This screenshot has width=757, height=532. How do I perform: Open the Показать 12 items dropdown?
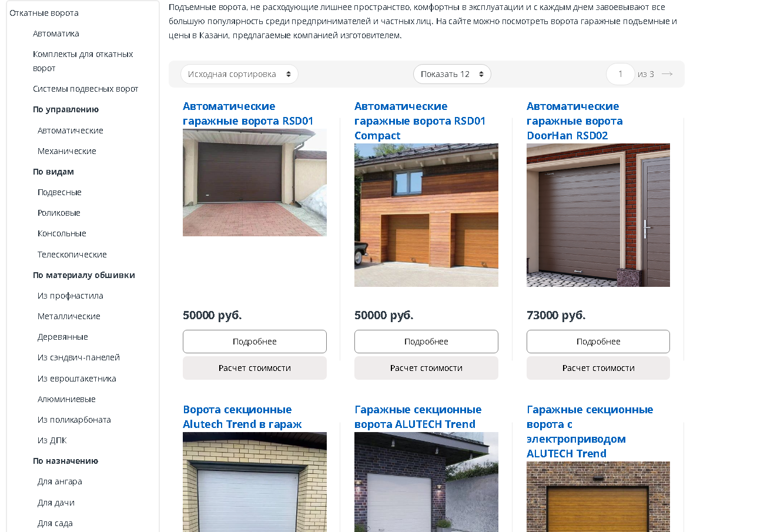pos(452,74)
